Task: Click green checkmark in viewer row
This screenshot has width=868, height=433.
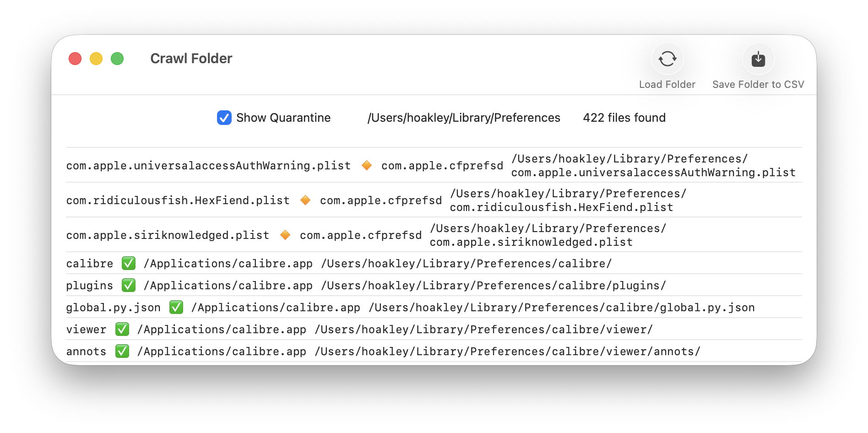Action: pyautogui.click(x=122, y=329)
